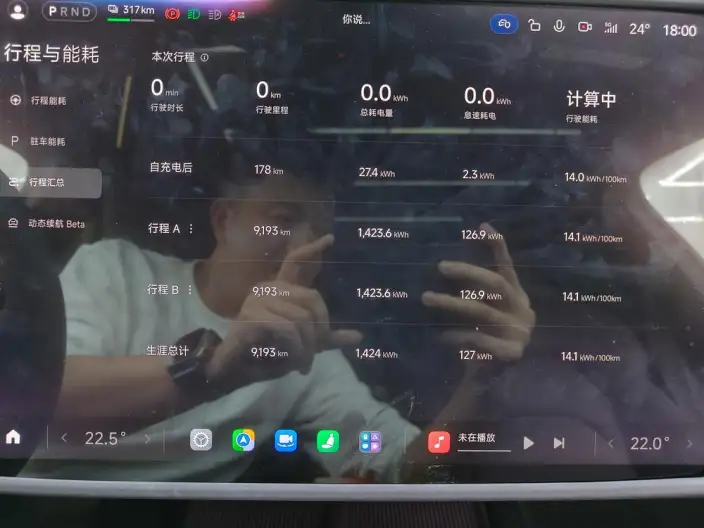Open the dashcam camera icon
This screenshot has height=528, width=704.
tap(585, 27)
